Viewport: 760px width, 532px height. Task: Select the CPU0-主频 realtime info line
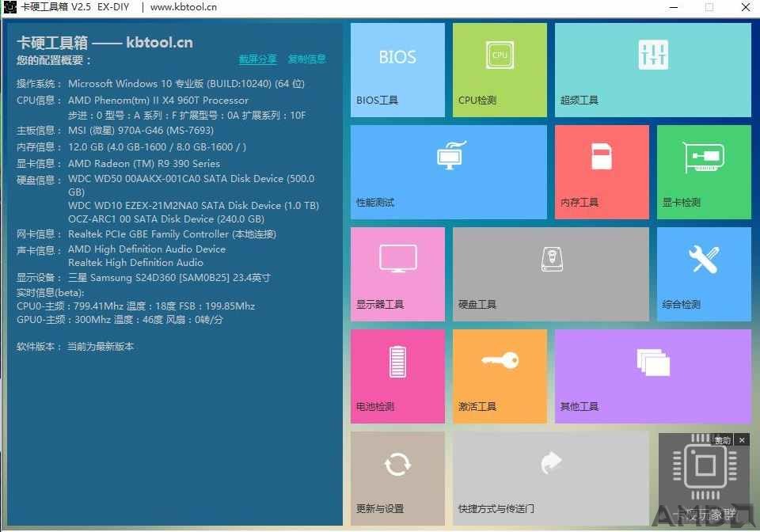[x=135, y=306]
